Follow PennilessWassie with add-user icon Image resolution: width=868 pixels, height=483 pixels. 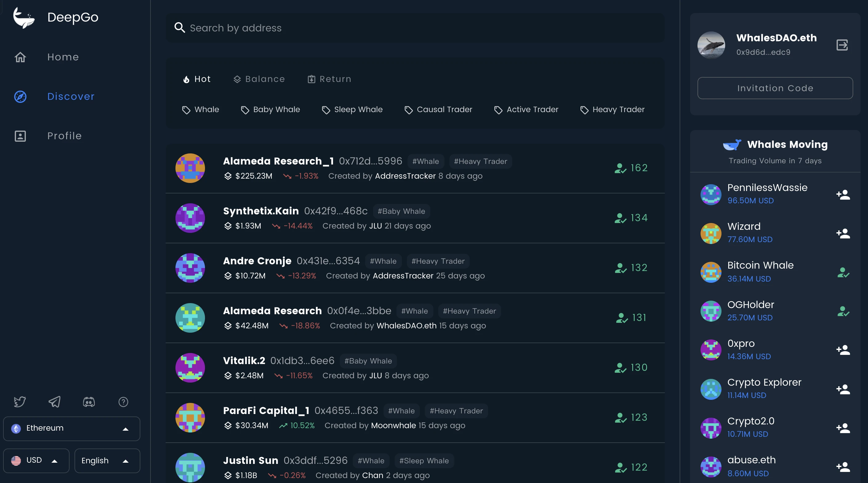click(x=843, y=195)
